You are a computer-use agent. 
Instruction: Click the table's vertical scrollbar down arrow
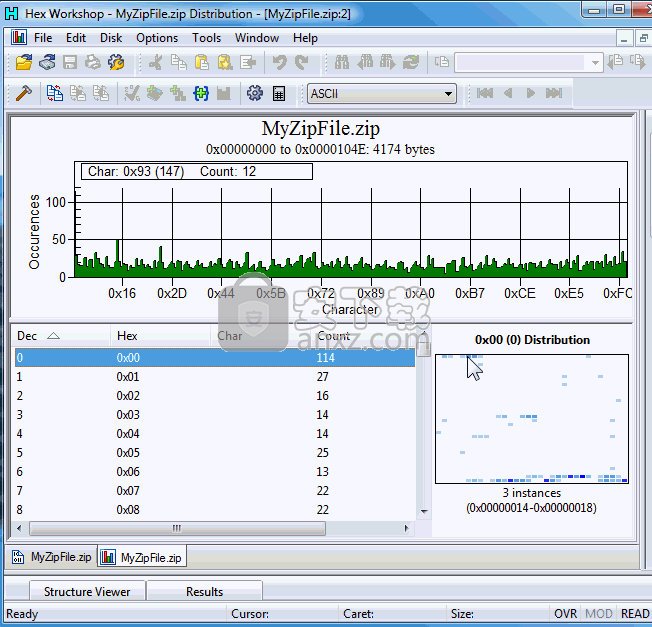tap(424, 511)
